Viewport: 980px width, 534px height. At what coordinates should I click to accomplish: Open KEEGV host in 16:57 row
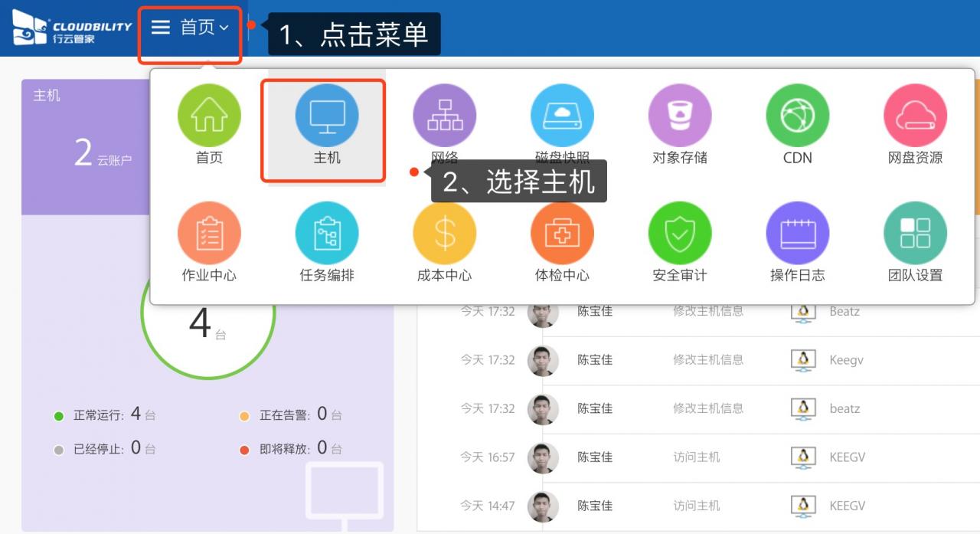tap(848, 457)
